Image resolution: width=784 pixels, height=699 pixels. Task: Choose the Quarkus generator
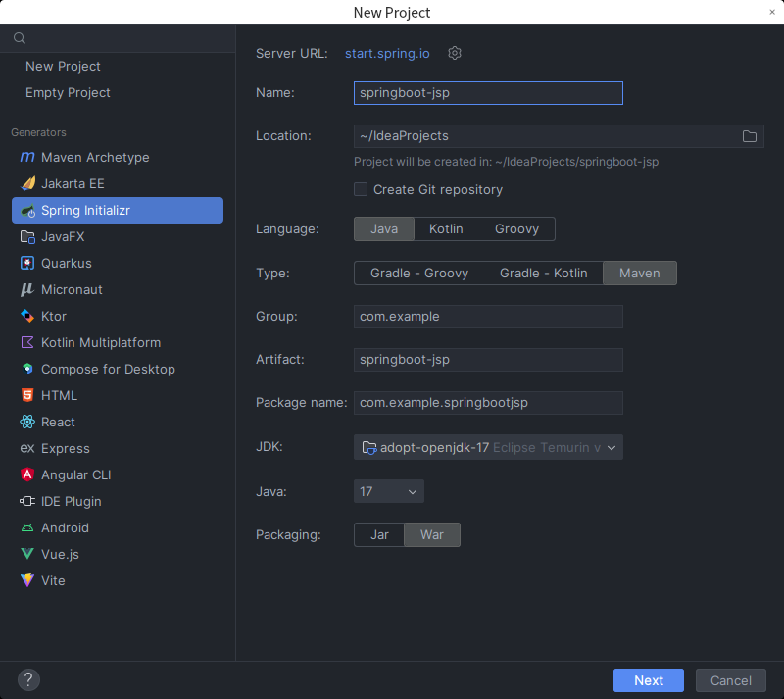coord(66,264)
